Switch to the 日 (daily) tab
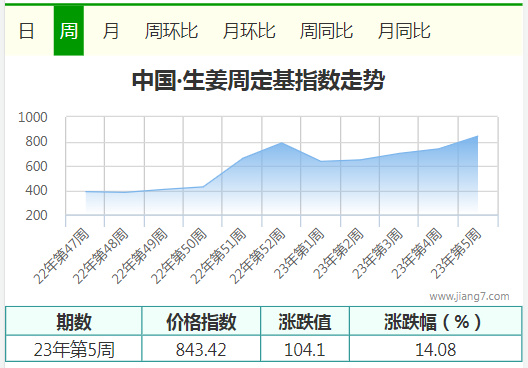 point(26,31)
